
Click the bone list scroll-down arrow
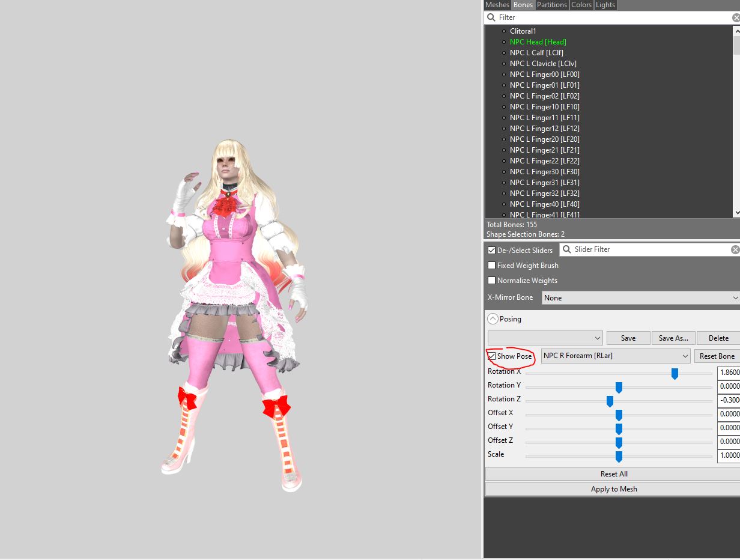tap(736, 213)
